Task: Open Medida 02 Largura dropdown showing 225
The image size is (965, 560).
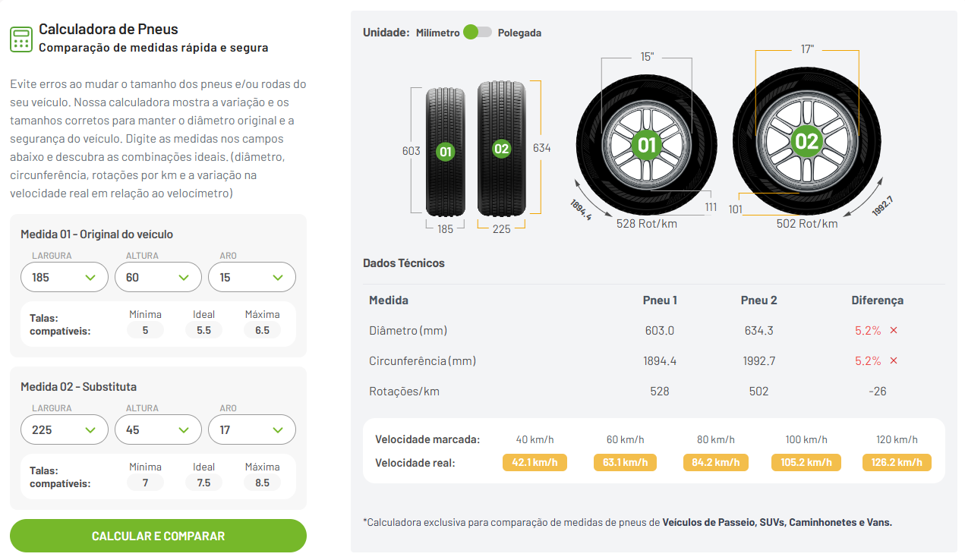Action: [65, 429]
